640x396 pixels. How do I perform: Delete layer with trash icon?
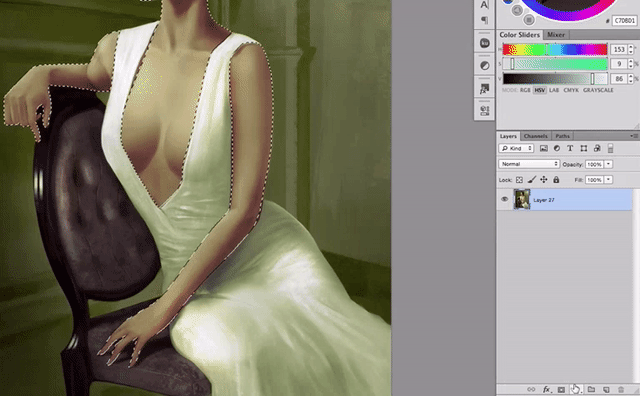coord(621,390)
